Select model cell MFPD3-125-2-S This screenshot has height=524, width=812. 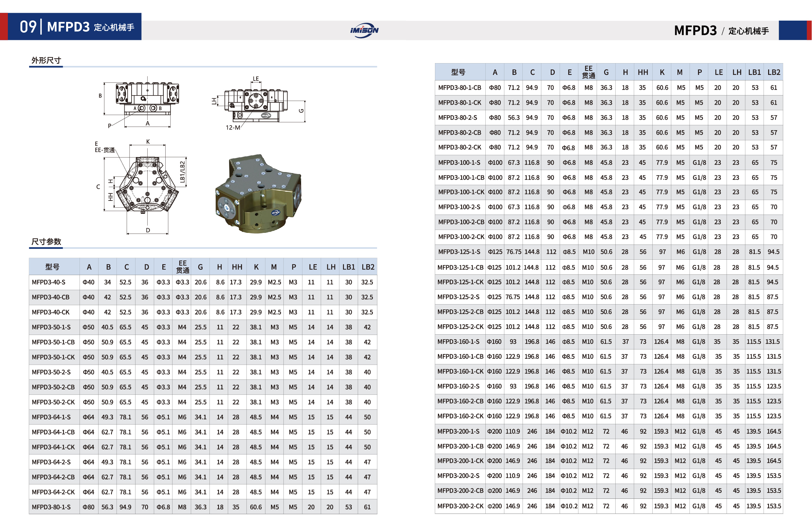click(460, 297)
